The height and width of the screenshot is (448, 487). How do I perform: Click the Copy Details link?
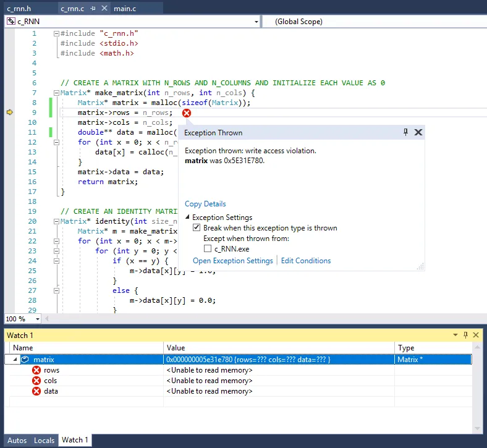click(205, 204)
